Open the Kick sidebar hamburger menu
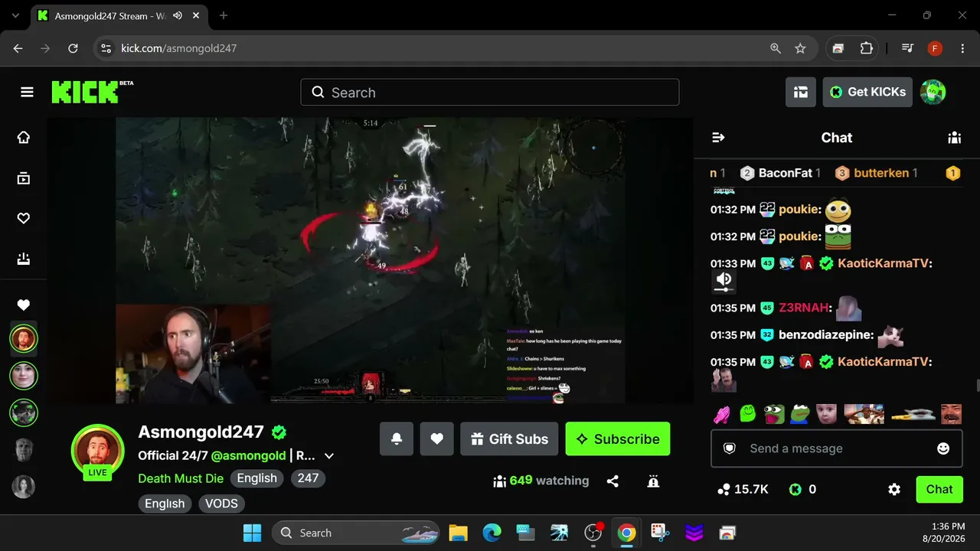The height and width of the screenshot is (551, 980). pos(27,93)
